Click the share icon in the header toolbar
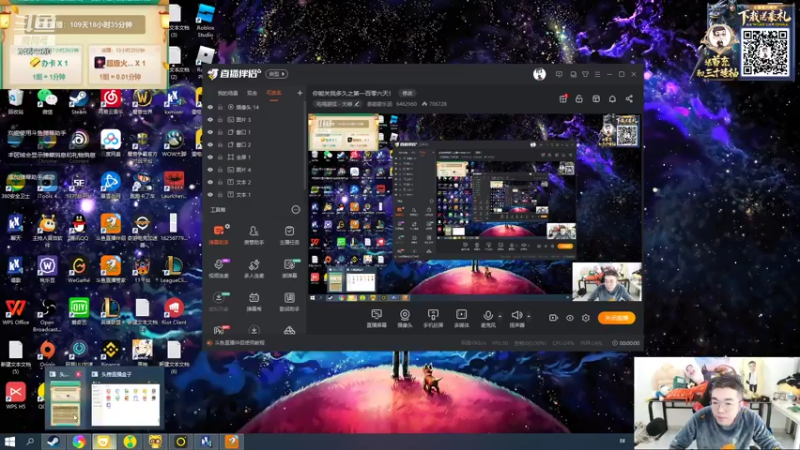The image size is (800, 450). click(x=629, y=99)
